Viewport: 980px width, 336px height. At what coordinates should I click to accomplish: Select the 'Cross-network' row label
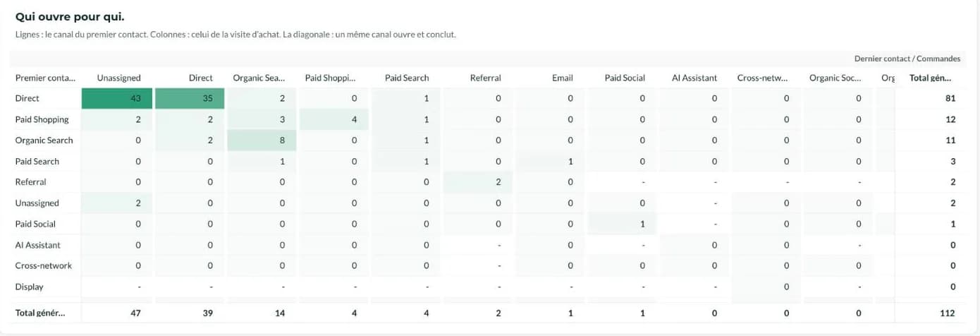pos(44,265)
